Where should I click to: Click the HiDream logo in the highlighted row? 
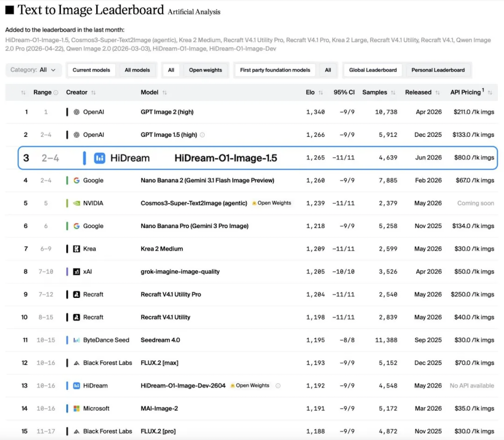coord(100,158)
